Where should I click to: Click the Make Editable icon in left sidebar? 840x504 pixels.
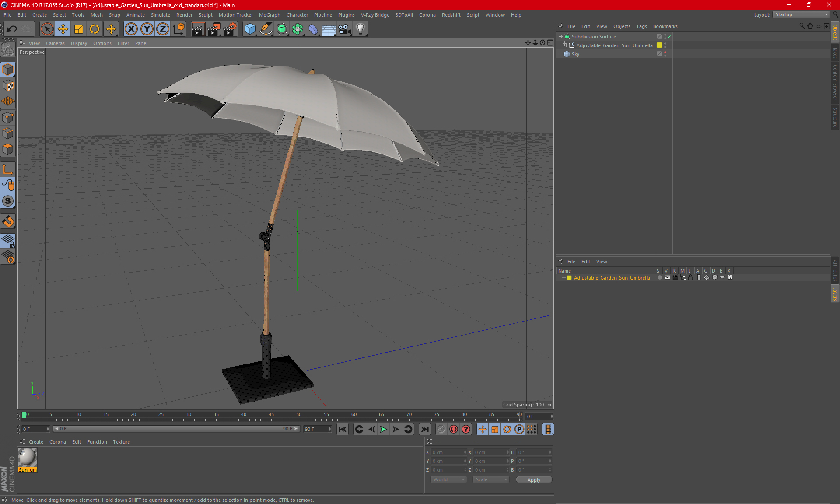point(8,49)
